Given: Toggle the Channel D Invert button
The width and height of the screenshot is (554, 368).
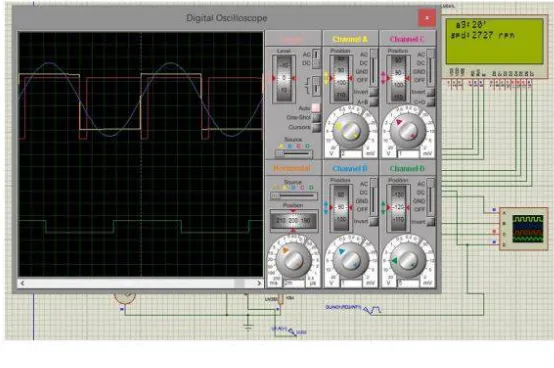Looking at the screenshot, I should 430,221.
